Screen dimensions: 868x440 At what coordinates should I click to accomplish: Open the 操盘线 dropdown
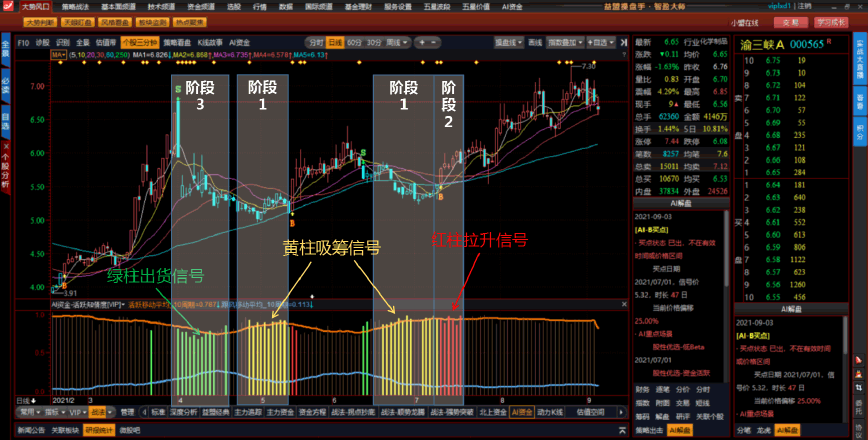[508, 43]
